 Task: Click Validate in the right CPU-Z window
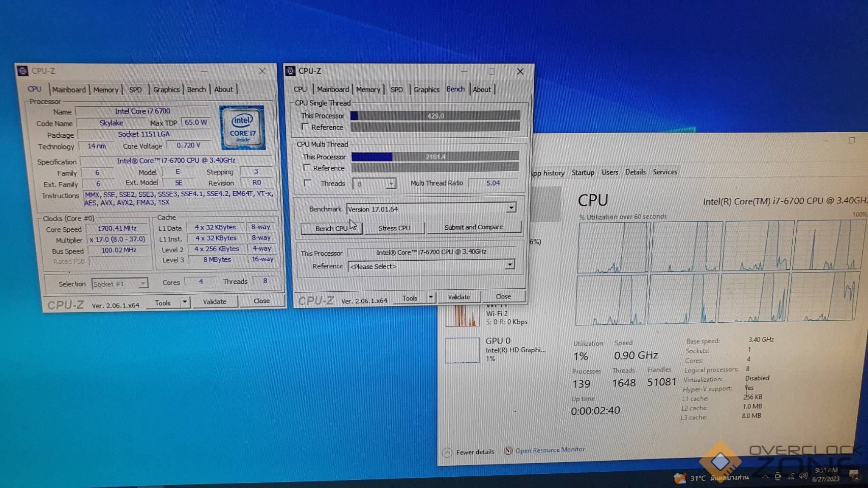[459, 297]
